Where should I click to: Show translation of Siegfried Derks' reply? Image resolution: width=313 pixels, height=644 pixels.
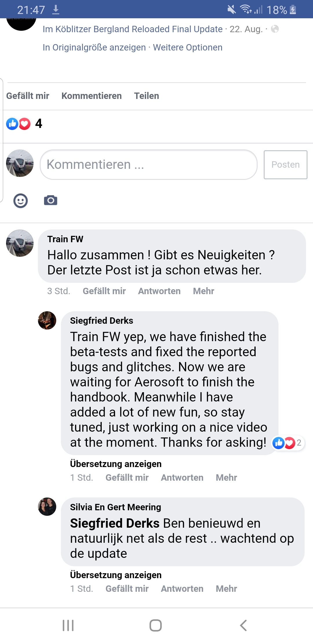pos(116,464)
